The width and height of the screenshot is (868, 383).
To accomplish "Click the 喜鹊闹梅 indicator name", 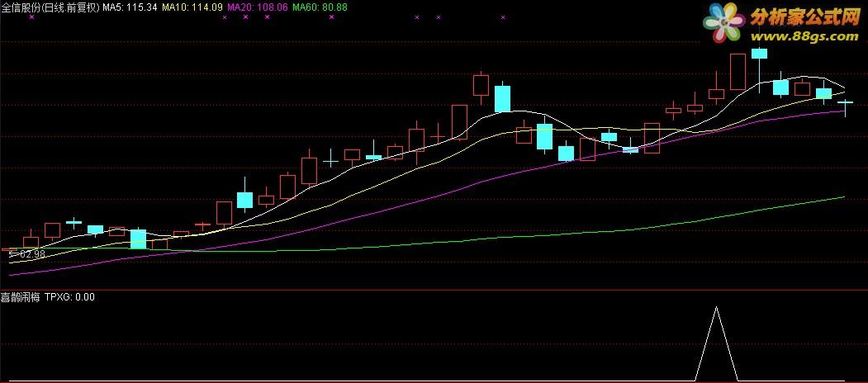I will [x=21, y=297].
